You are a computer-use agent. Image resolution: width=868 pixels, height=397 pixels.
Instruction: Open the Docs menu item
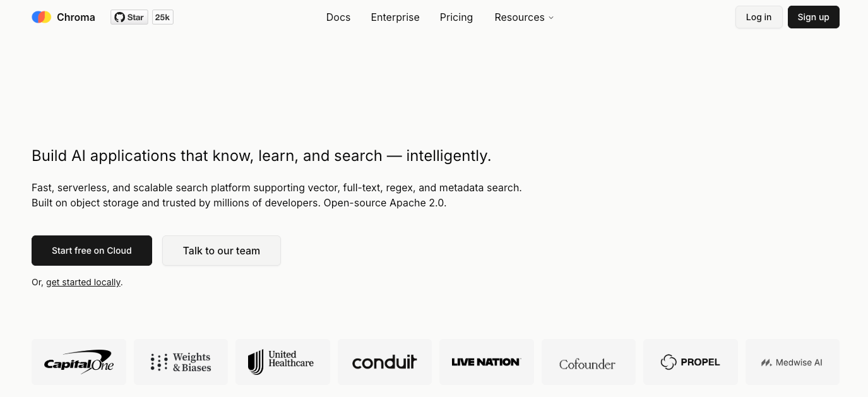click(x=338, y=17)
